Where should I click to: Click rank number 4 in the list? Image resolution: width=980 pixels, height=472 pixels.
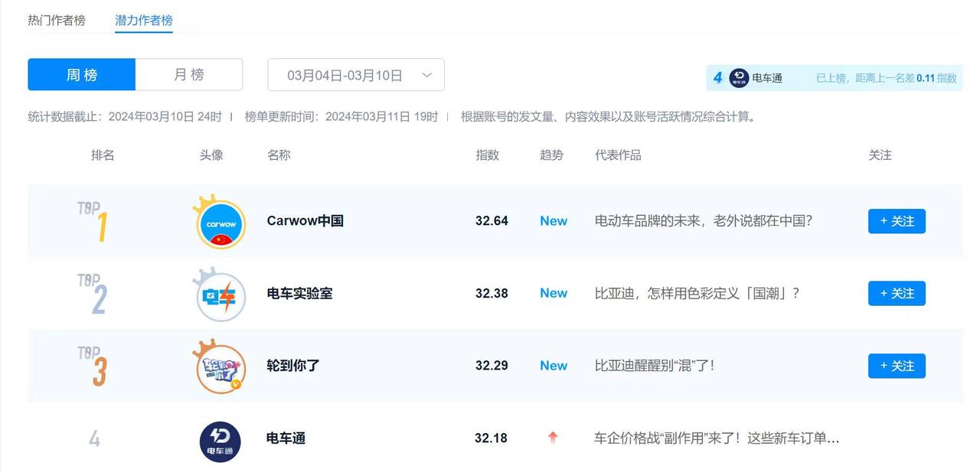(x=94, y=439)
